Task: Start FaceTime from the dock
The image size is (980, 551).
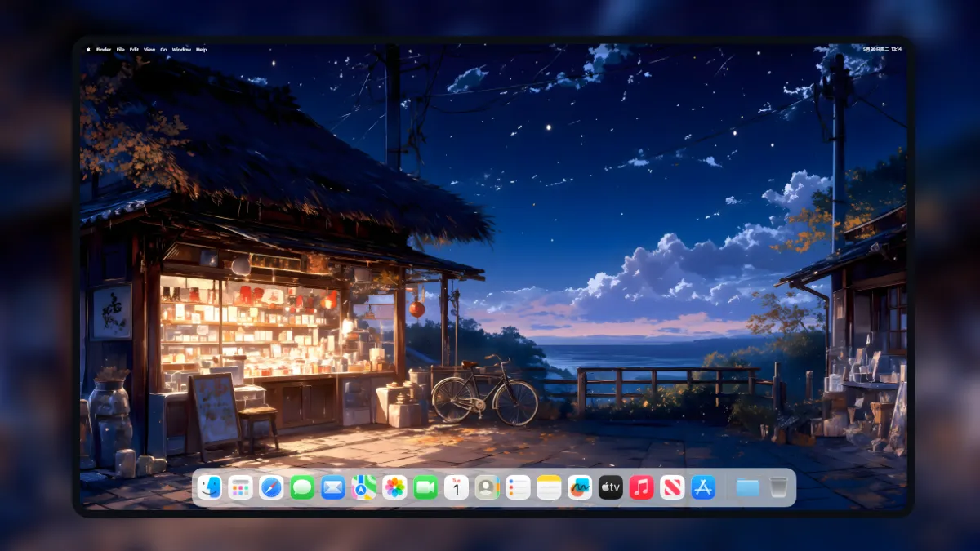Action: [425, 487]
